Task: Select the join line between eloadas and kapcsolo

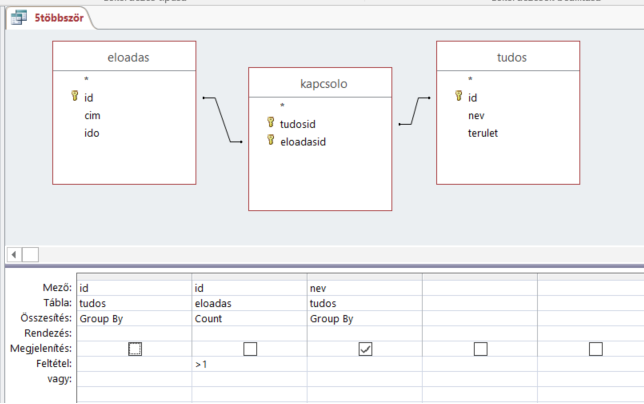Action: pyautogui.click(x=222, y=120)
